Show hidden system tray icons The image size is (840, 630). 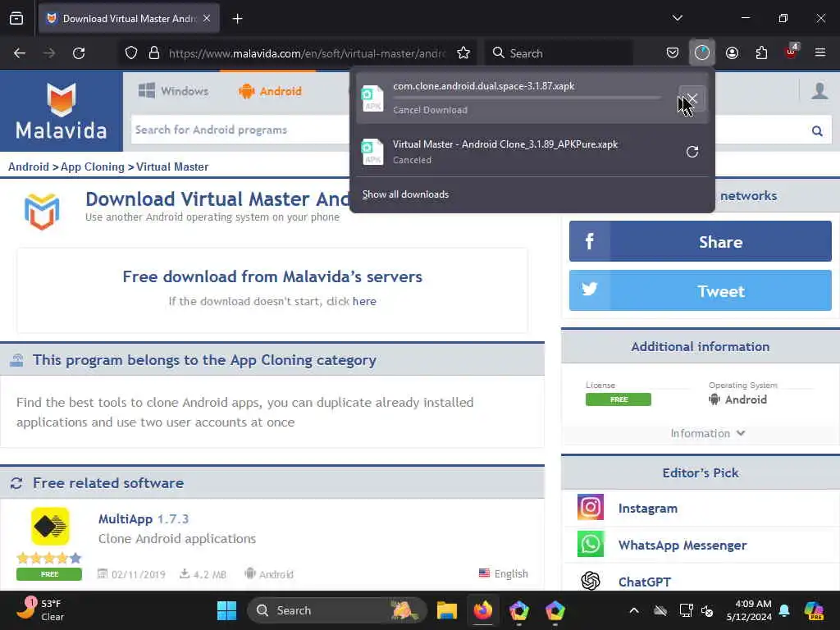point(634,610)
